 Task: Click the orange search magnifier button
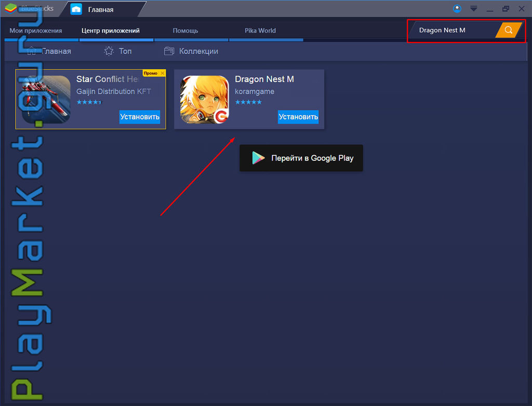click(x=508, y=30)
